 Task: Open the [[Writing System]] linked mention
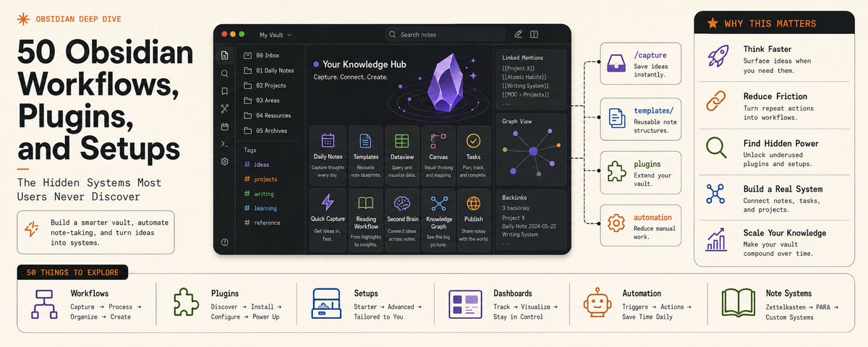click(525, 86)
